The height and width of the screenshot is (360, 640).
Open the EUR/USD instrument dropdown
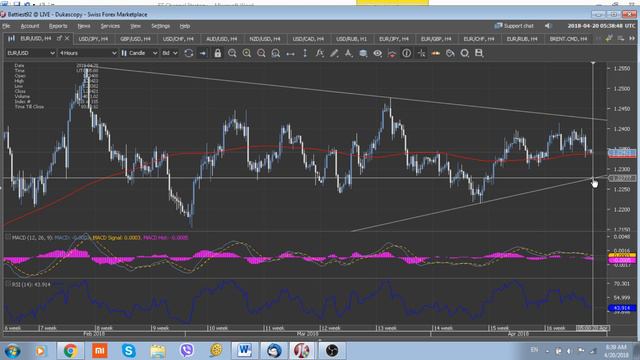31,53
